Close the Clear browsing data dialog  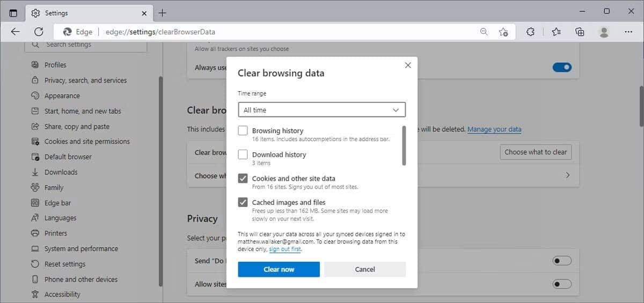408,65
